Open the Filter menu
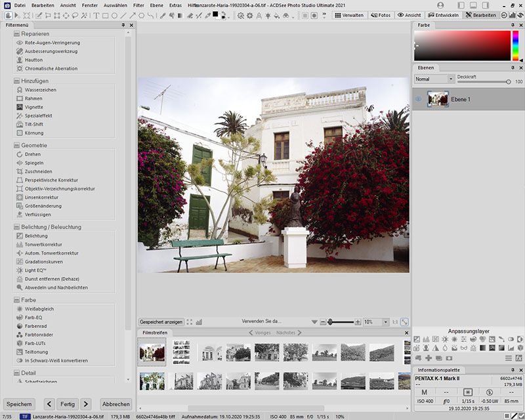Screen dimensions: 525x420 point(138,5)
